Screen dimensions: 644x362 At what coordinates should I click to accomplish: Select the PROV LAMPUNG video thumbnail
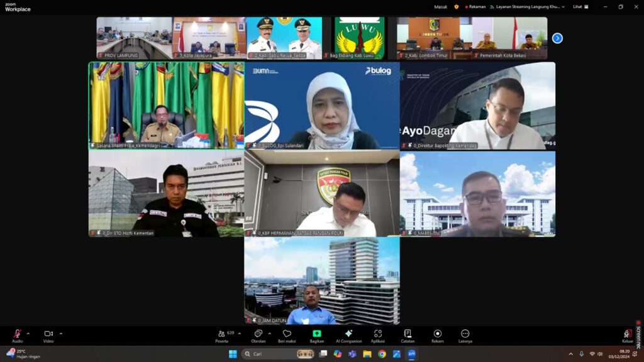[x=134, y=38]
